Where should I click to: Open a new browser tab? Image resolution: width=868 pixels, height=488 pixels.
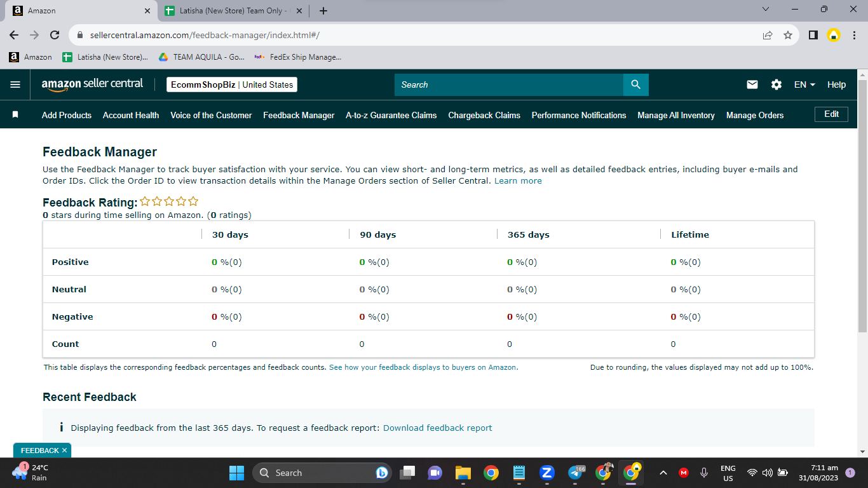[x=323, y=11]
